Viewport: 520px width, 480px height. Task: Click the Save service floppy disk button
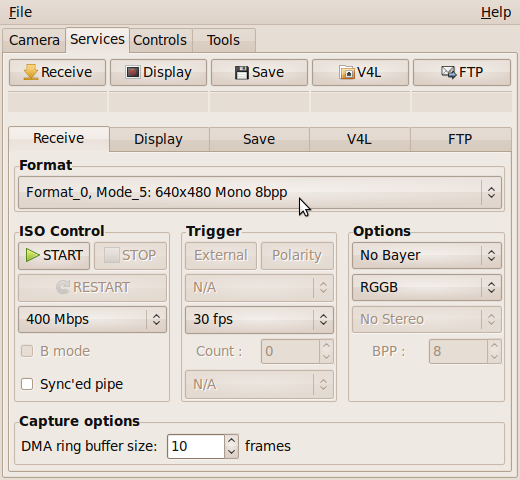pos(259,72)
